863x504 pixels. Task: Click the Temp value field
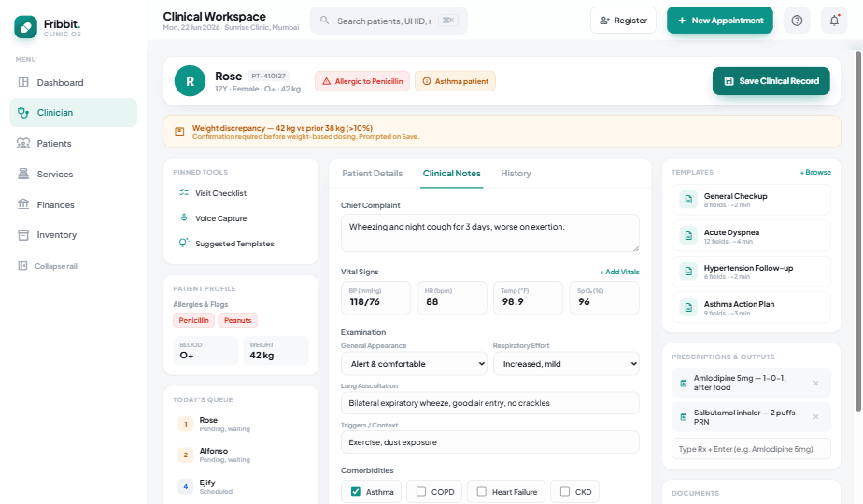point(529,298)
